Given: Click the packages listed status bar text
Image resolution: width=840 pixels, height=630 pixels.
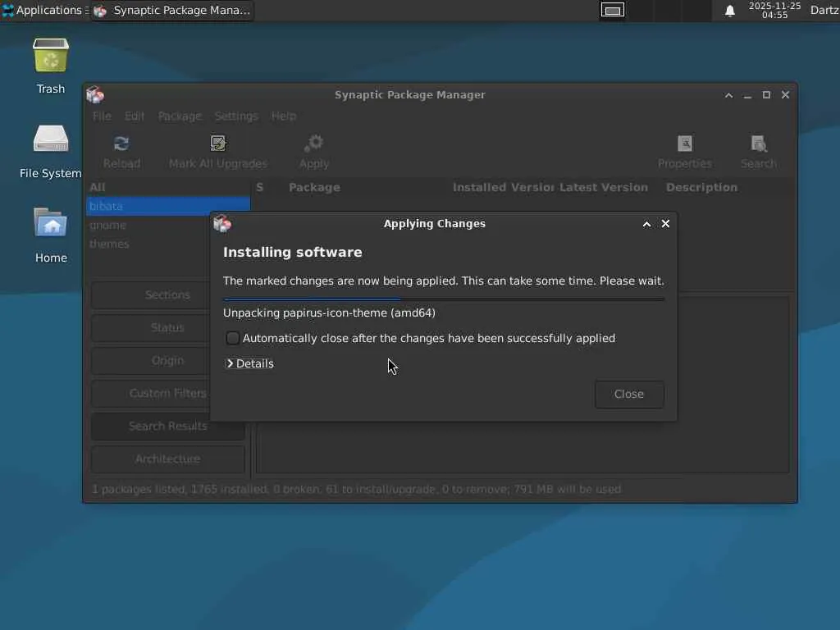Looking at the screenshot, I should (x=357, y=489).
